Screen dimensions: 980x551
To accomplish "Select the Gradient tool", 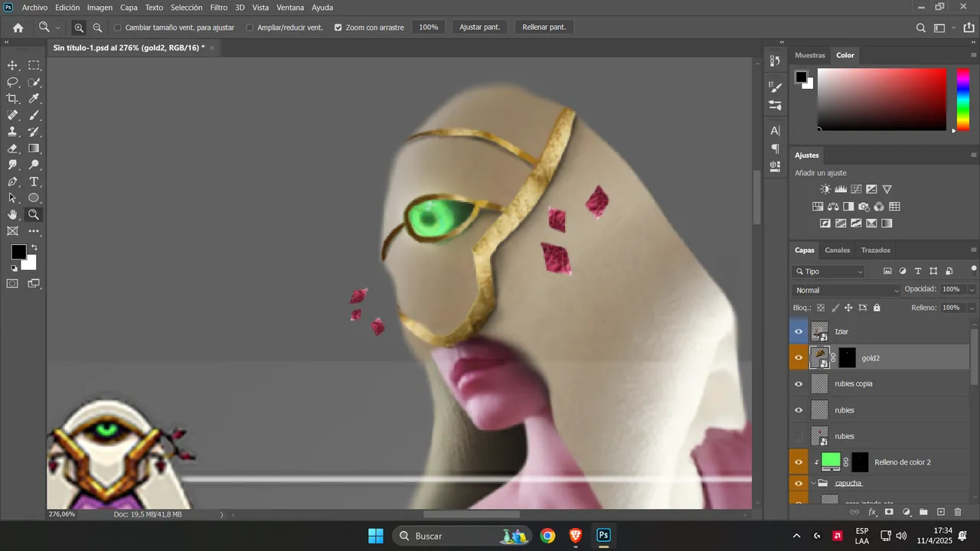I will [34, 148].
